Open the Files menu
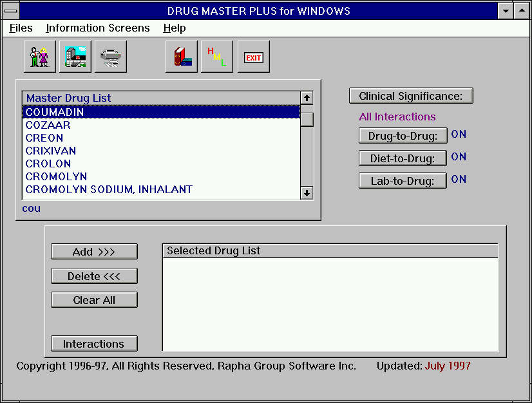Viewport: 532px width, 403px height. point(21,28)
